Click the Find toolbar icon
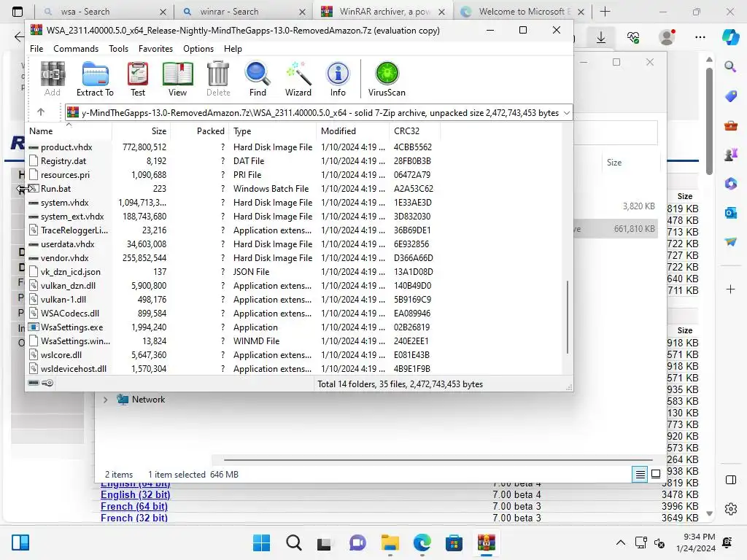The height and width of the screenshot is (560, 747). 258,79
